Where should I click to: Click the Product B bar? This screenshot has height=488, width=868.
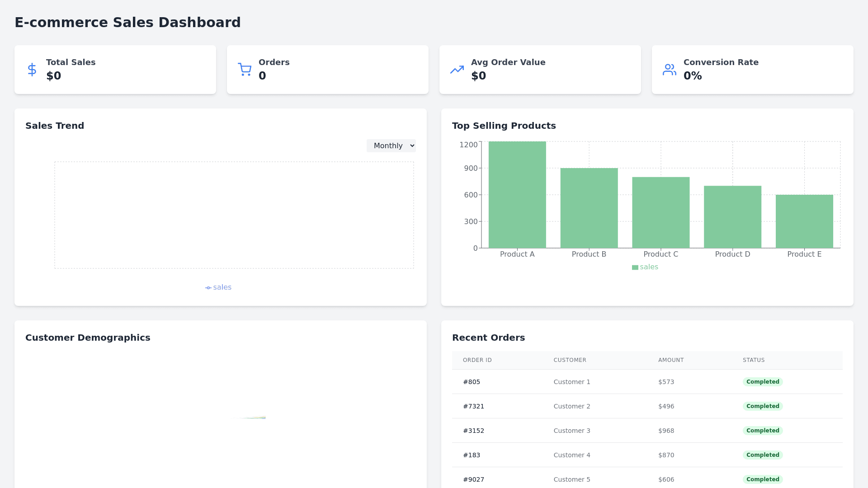(x=589, y=208)
